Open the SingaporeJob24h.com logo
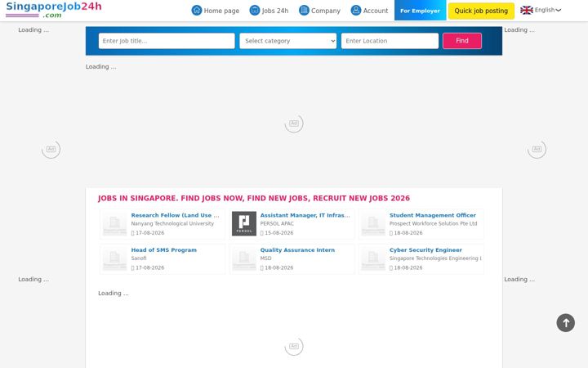Image resolution: width=588 pixels, height=368 pixels. 54,10
